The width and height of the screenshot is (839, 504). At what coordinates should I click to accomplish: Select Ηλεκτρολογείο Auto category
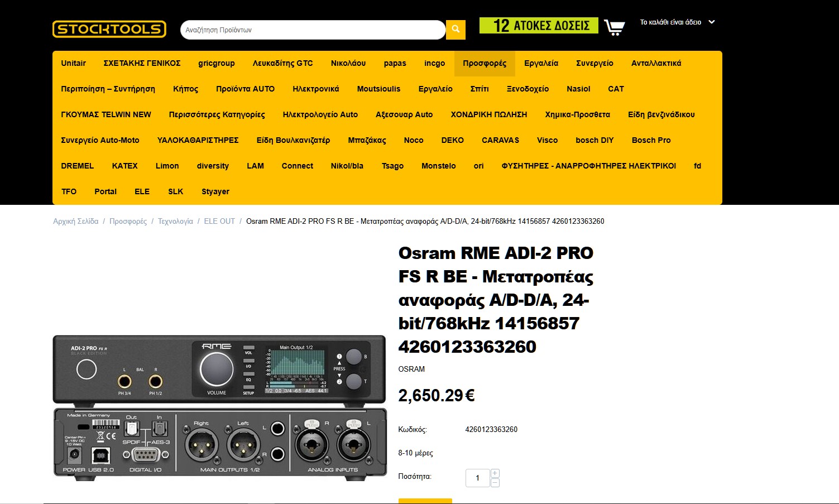click(320, 114)
